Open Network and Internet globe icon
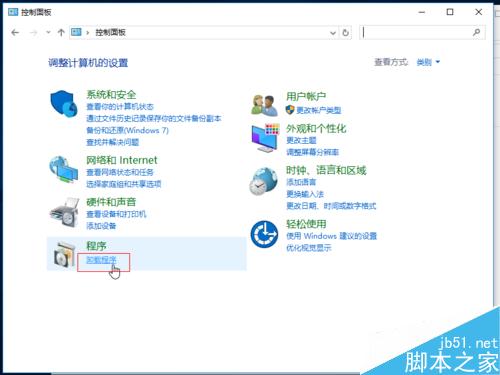This screenshot has height=375, width=500. (64, 170)
